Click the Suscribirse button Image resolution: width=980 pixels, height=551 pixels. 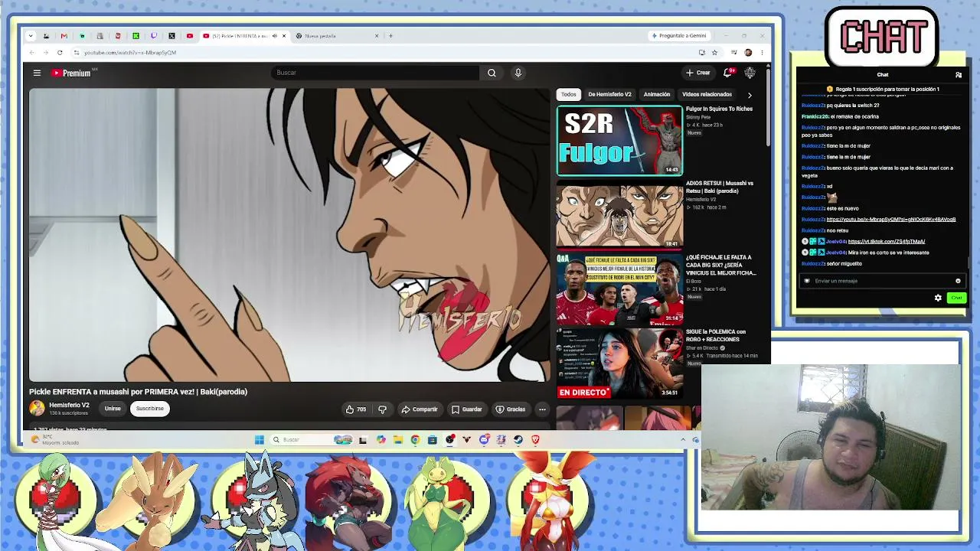150,409
